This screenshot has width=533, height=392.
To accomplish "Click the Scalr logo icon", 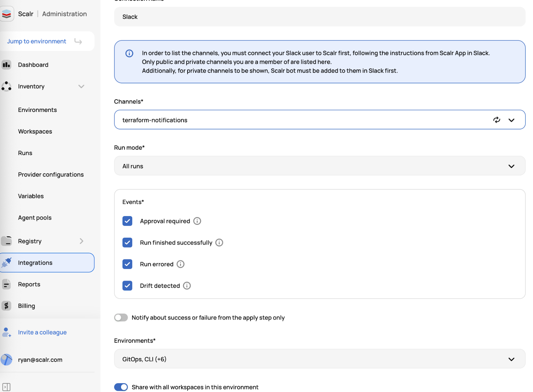I will click(x=7, y=14).
